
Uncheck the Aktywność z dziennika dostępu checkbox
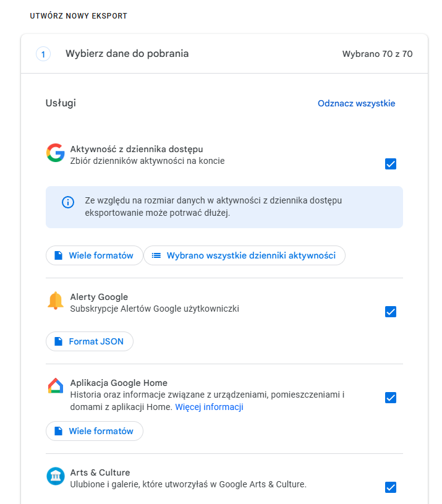(391, 164)
